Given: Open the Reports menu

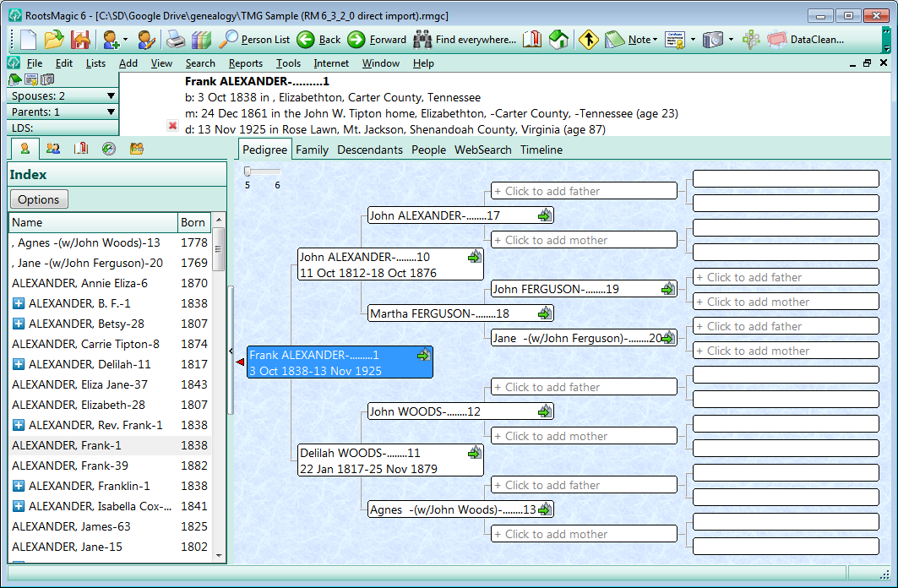Looking at the screenshot, I should pyautogui.click(x=245, y=63).
